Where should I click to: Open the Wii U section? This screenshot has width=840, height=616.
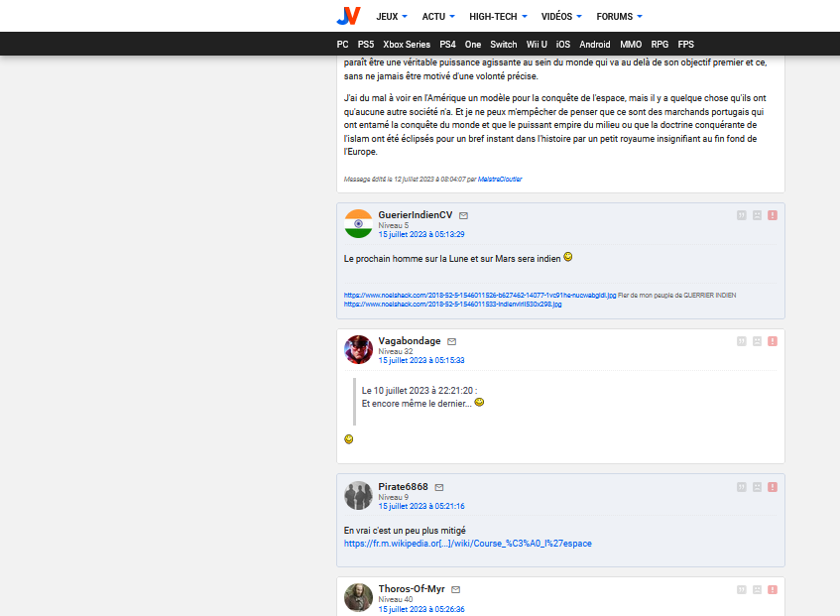(x=537, y=45)
